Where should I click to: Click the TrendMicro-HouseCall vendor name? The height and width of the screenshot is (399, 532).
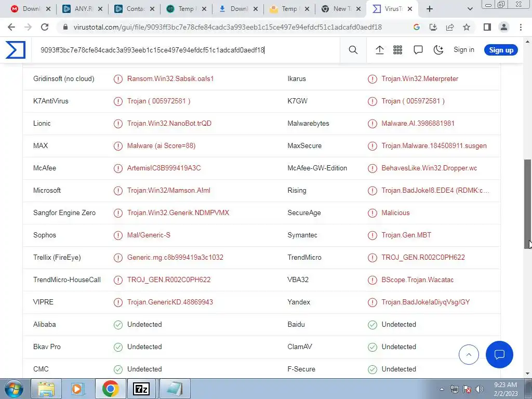[67, 280]
